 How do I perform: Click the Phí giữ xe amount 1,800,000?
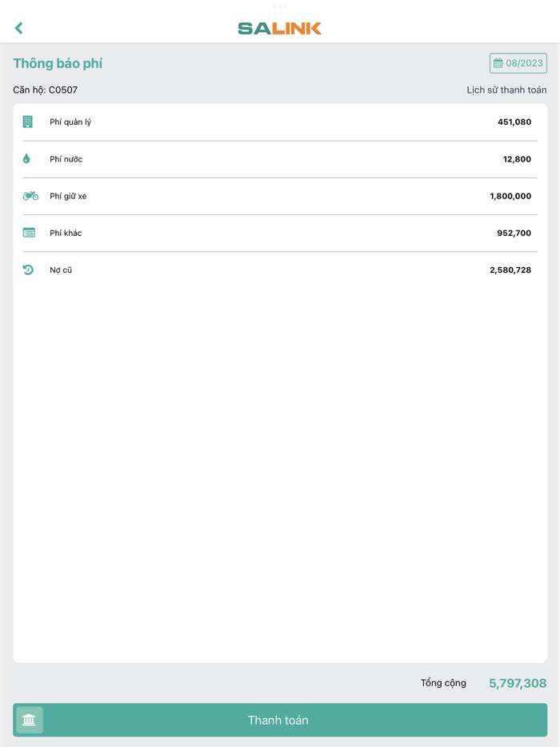(x=510, y=195)
